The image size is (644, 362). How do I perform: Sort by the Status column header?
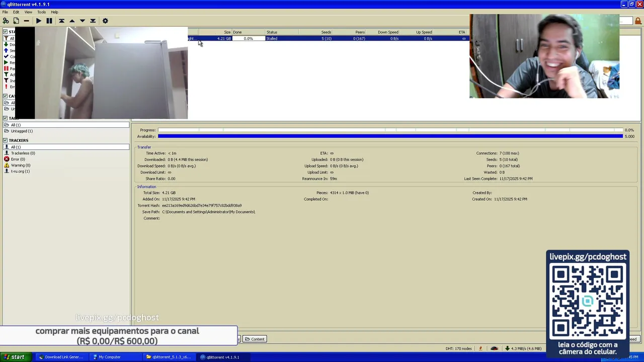(x=282, y=32)
